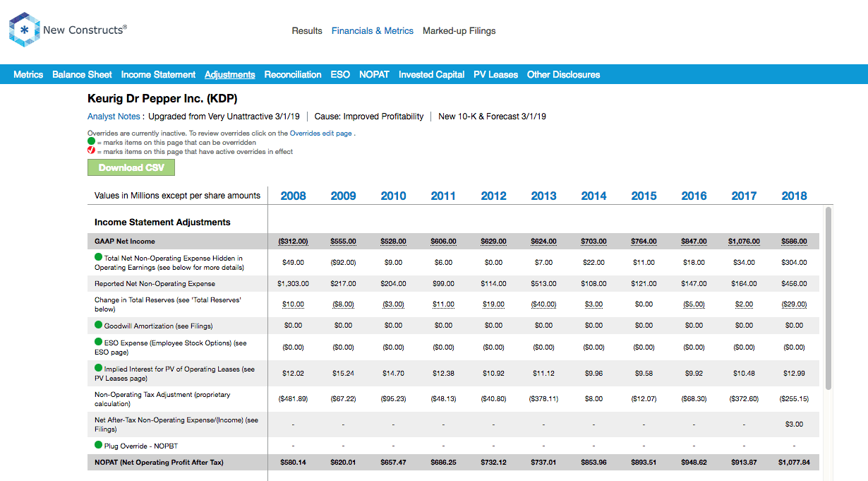Click the New Constructs logo
Screen dimensions: 868x481
point(68,30)
